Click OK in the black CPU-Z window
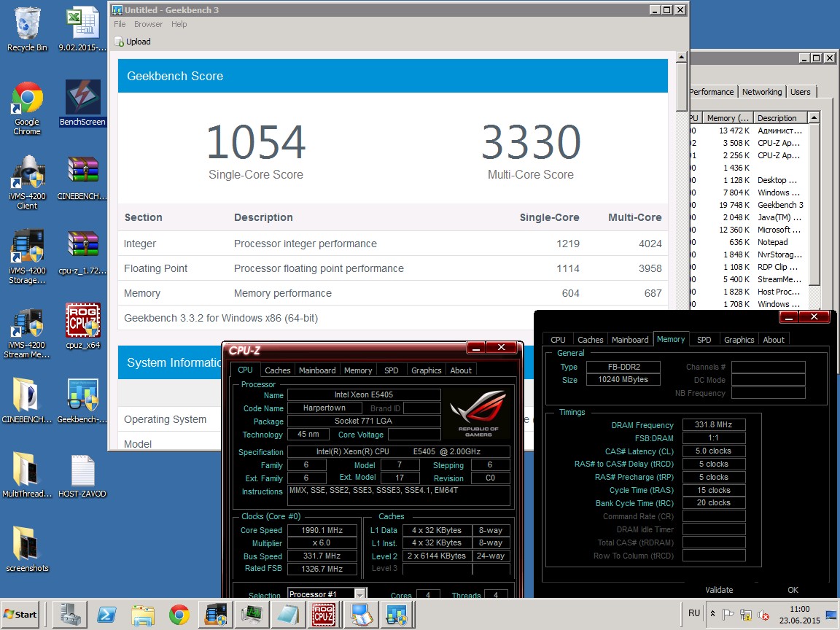Image resolution: width=840 pixels, height=630 pixels. click(793, 590)
